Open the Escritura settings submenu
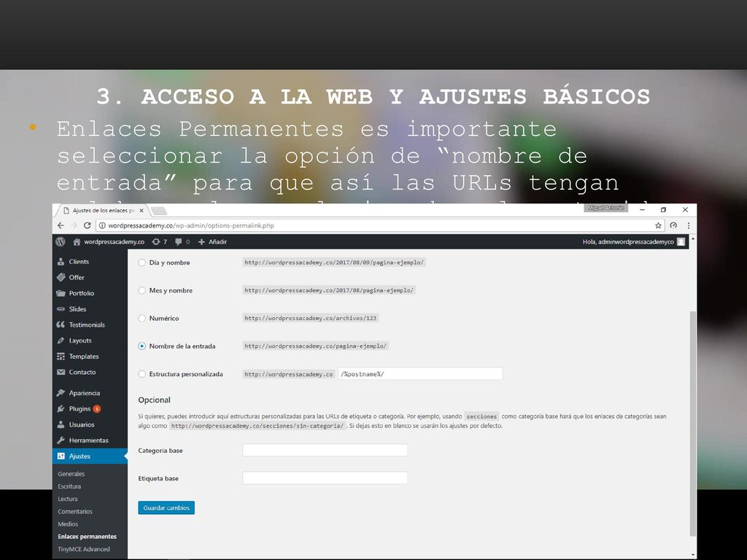This screenshot has width=747, height=560. coord(69,486)
